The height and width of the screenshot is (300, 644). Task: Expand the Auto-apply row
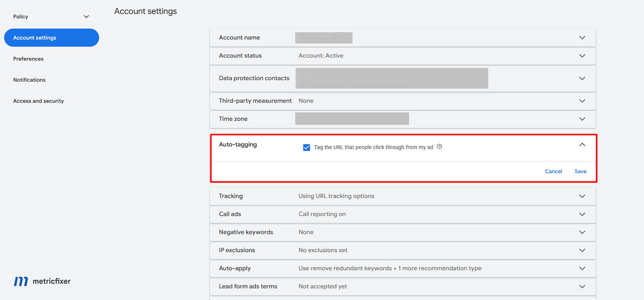point(582,268)
